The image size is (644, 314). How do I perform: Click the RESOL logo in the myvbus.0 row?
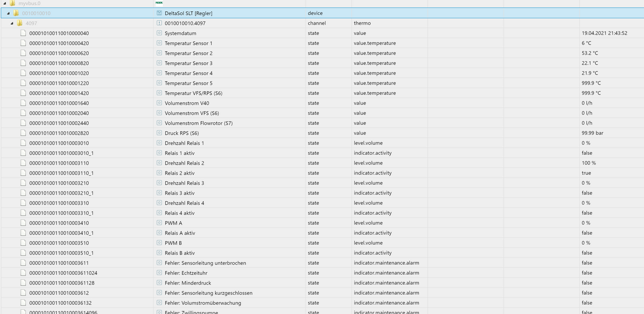pos(159,3)
